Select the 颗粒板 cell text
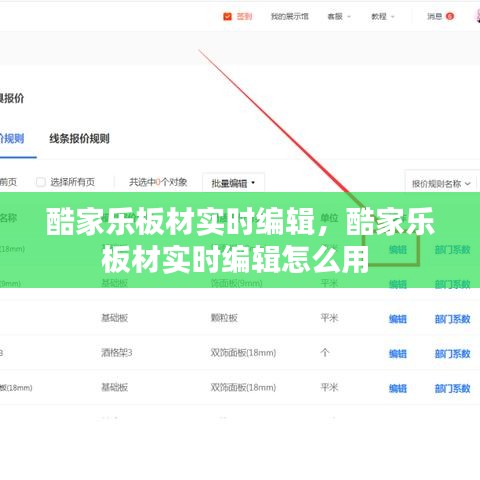This screenshot has width=480, height=480. pos(224,318)
